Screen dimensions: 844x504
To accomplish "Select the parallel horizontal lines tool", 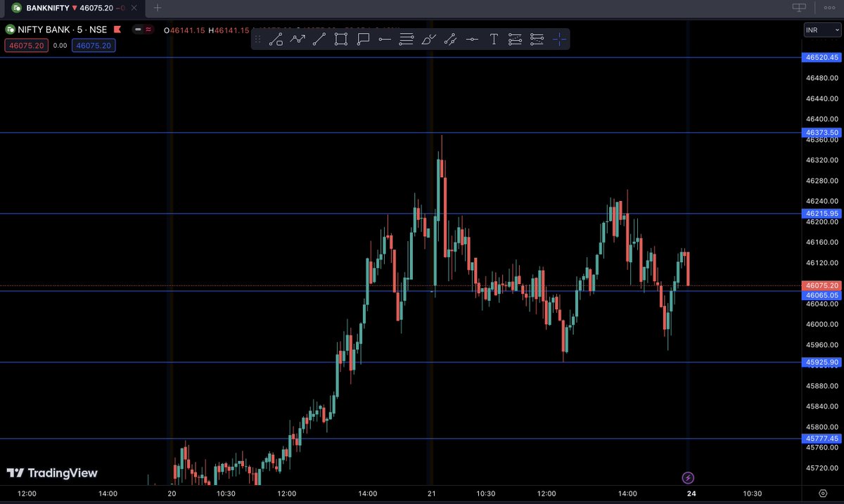I will (407, 39).
